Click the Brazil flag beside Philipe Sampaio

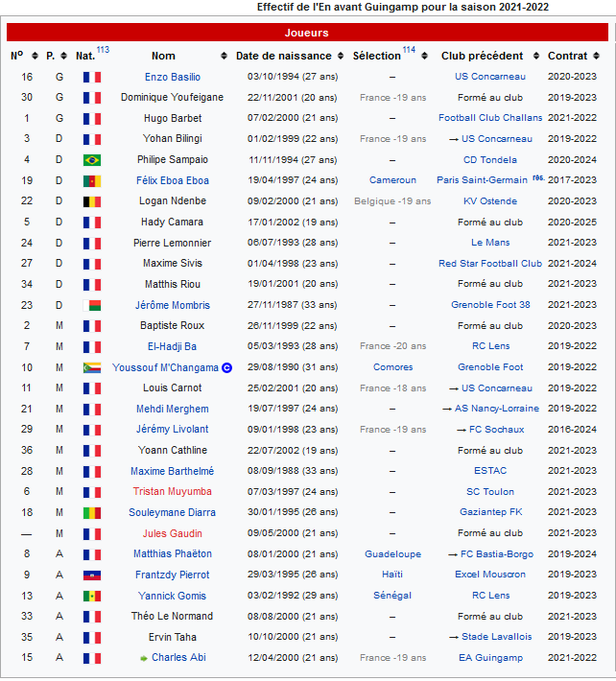tap(92, 160)
